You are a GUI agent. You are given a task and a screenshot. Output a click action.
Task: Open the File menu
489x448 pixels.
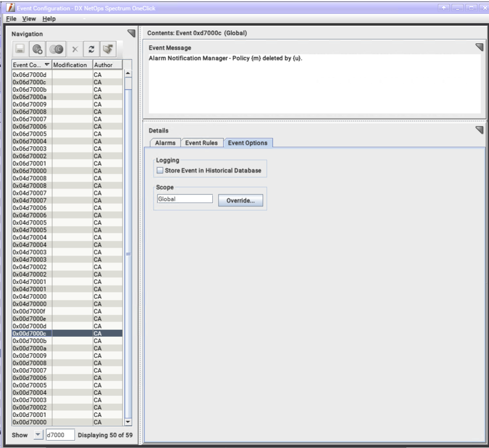point(11,19)
